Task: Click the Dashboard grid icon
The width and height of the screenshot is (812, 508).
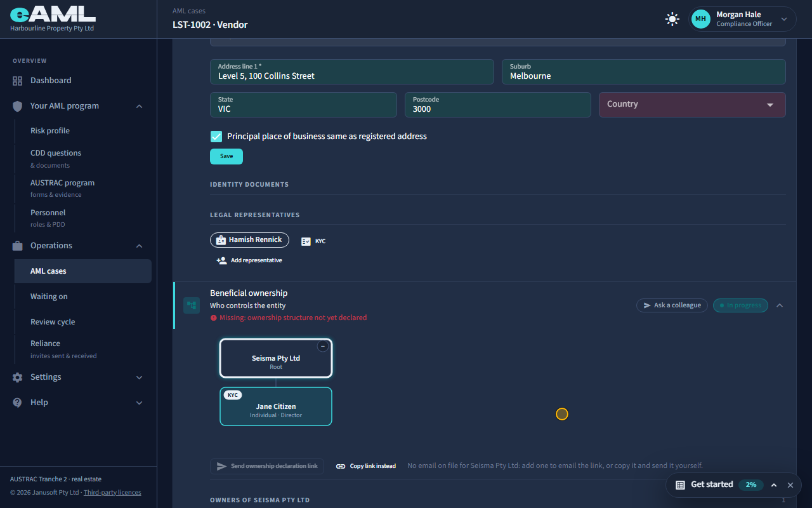Action: pos(17,81)
